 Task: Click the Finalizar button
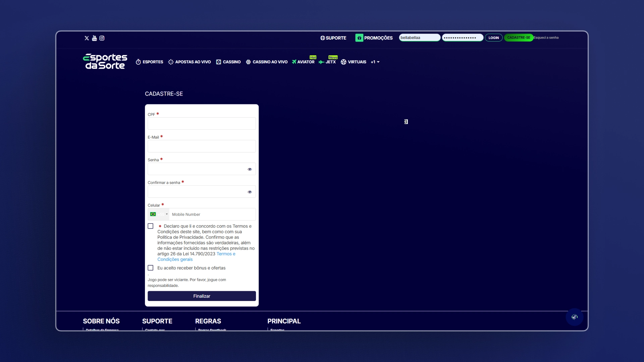click(x=202, y=296)
